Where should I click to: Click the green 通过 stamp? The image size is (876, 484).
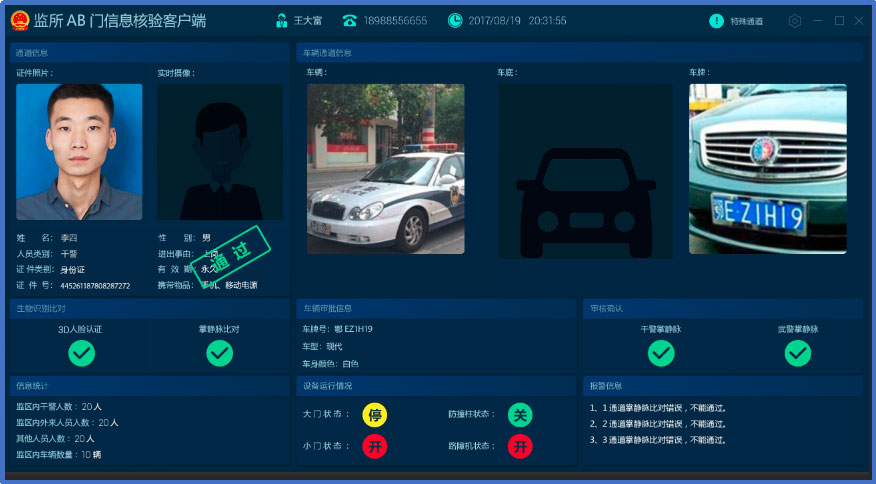click(230, 257)
